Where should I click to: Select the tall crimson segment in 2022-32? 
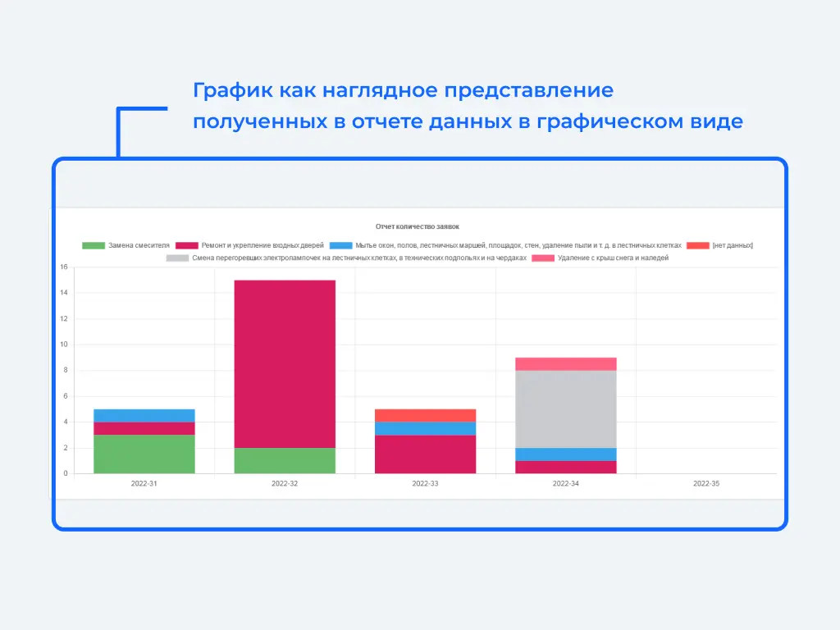pos(285,363)
